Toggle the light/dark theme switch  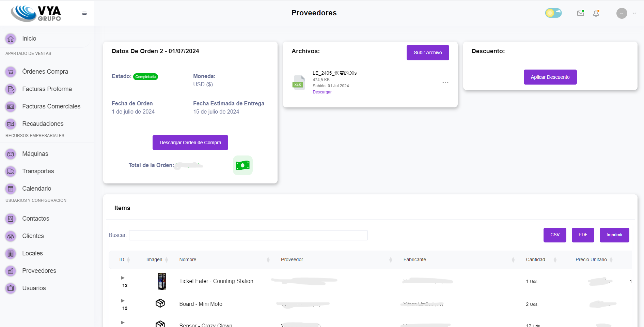(553, 13)
